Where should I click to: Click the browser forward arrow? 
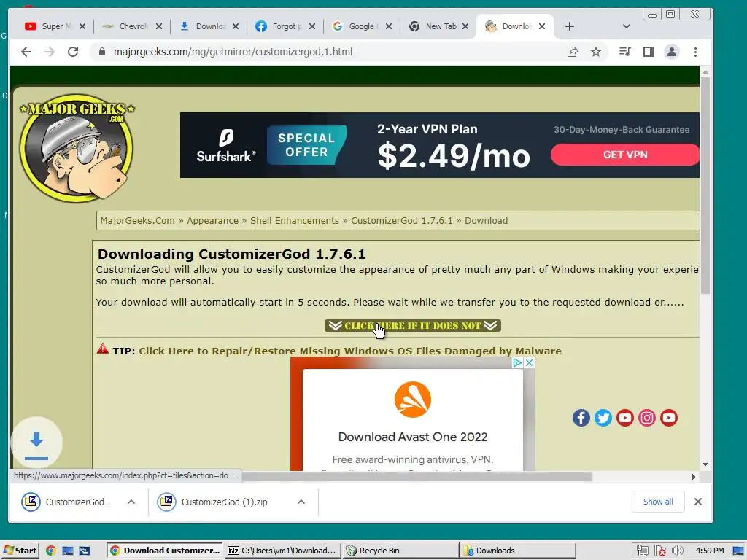(50, 52)
